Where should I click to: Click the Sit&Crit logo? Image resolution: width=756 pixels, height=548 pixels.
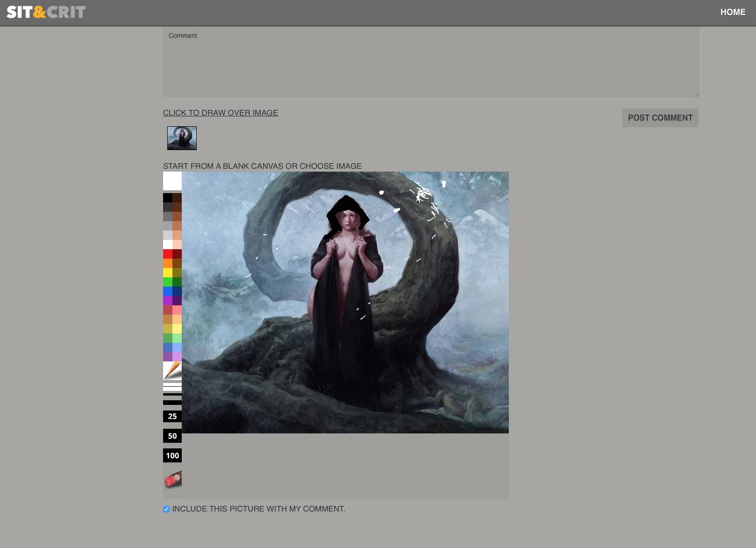pyautogui.click(x=46, y=12)
